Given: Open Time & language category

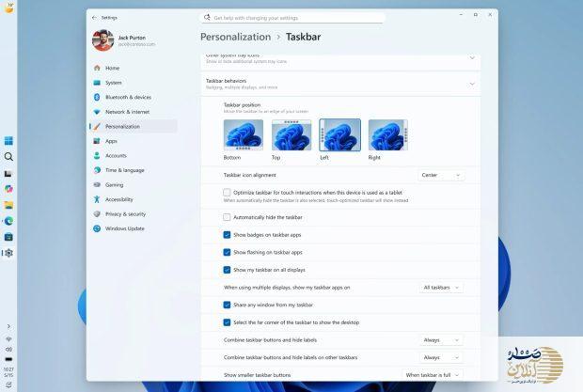Looking at the screenshot, I should 134,170.
